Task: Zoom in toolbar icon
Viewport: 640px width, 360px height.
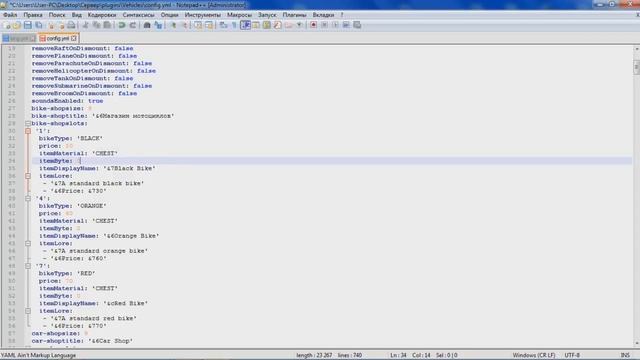Action: (173, 25)
